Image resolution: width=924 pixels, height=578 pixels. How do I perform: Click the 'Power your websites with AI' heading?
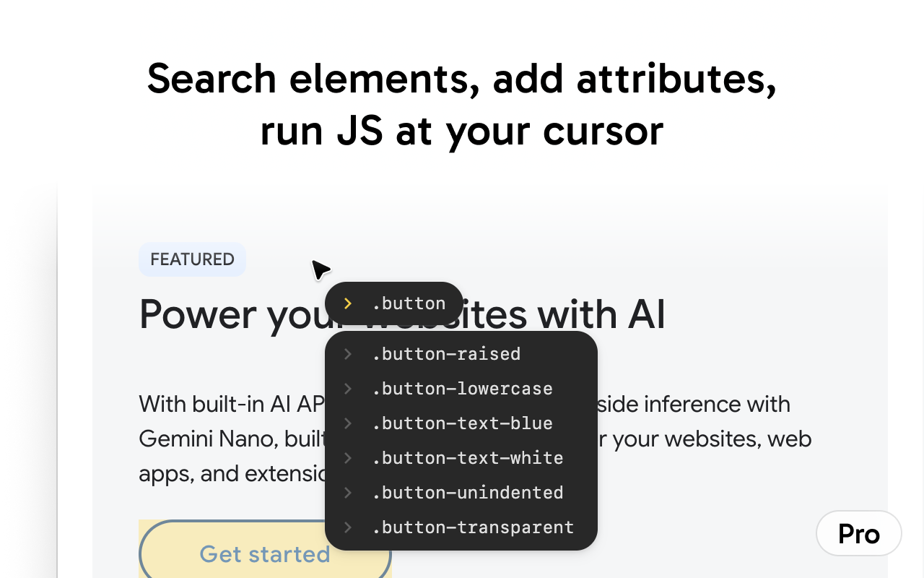[402, 314]
